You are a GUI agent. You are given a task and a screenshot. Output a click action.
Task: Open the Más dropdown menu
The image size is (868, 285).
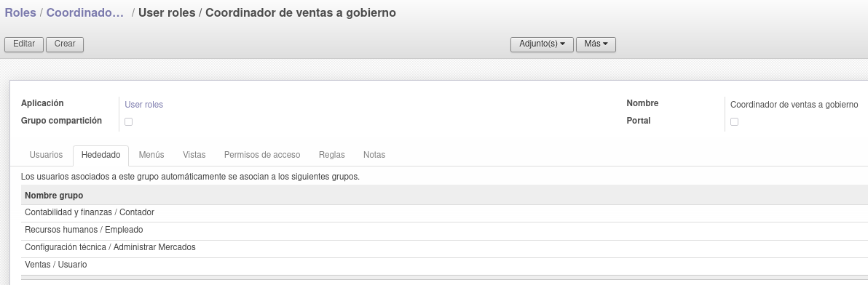[596, 44]
